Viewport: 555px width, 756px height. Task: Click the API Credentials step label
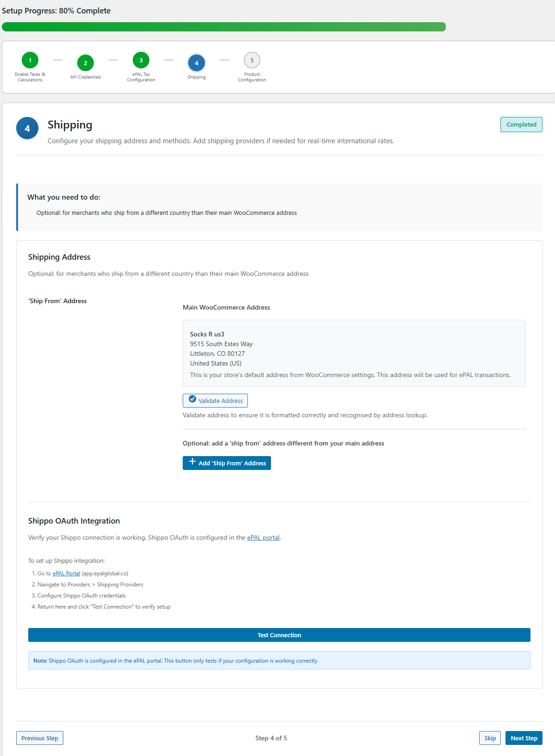(x=86, y=77)
